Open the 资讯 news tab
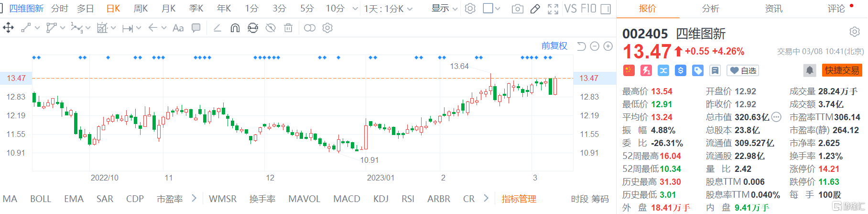Viewport: 868px width, 214px height. coord(774,9)
